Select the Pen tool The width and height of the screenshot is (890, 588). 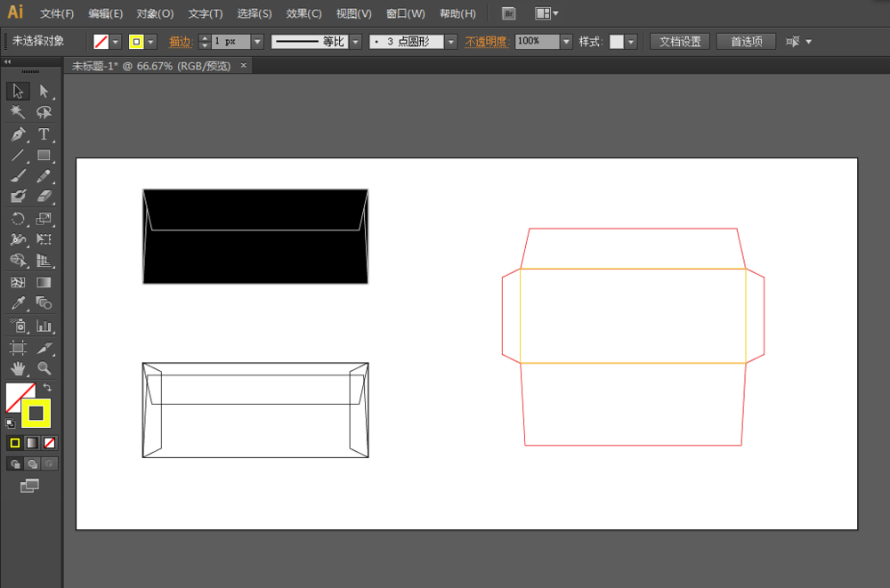[18, 134]
